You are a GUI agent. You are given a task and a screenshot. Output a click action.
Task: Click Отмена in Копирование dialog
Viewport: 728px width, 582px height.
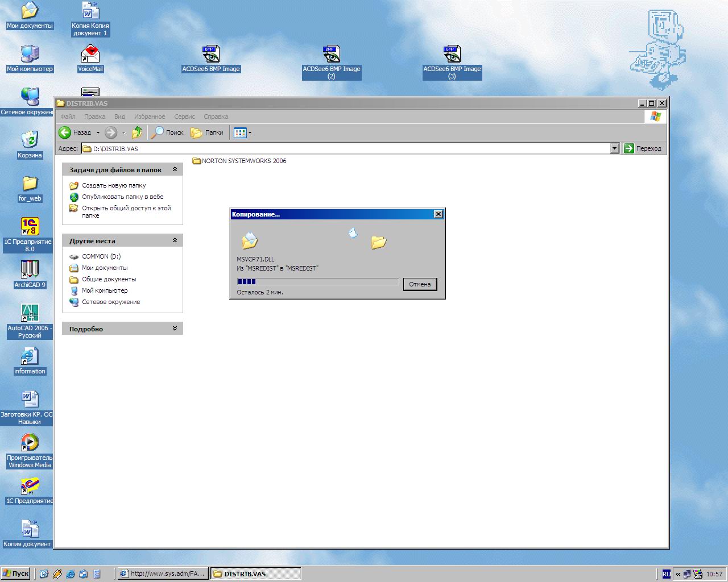click(420, 284)
